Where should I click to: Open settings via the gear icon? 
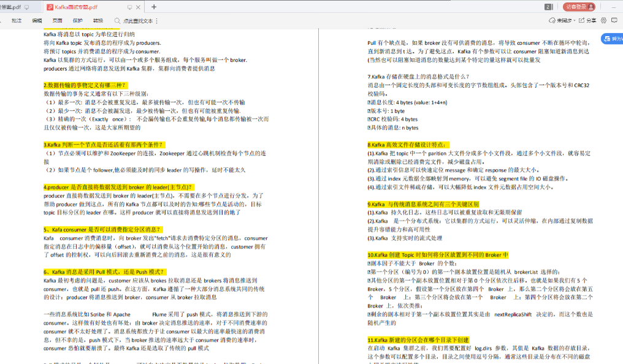pyautogui.click(x=603, y=21)
